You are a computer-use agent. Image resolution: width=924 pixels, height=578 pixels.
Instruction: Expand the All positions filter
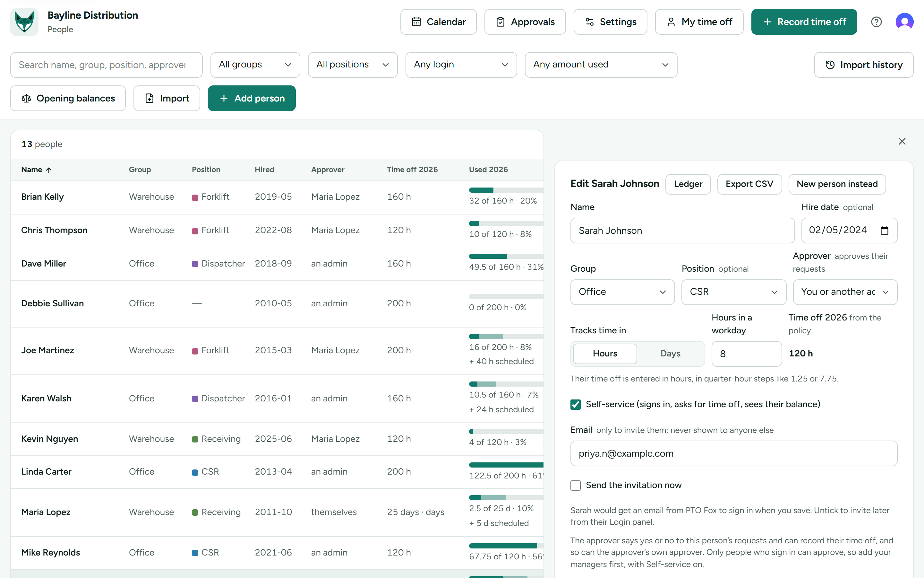[x=353, y=65]
